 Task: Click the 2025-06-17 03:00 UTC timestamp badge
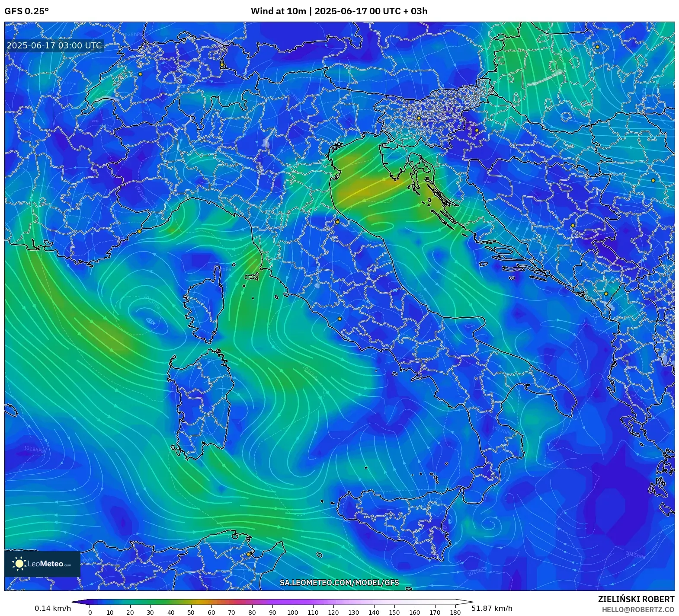point(54,46)
